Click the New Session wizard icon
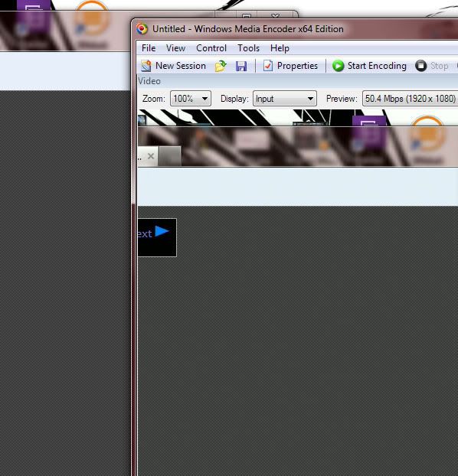458x476 pixels. click(146, 66)
